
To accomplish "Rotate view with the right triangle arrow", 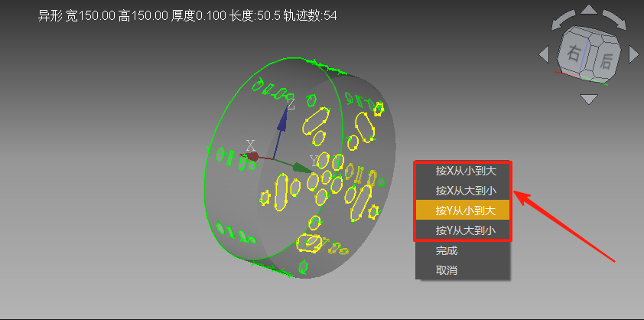I will point(633,55).
